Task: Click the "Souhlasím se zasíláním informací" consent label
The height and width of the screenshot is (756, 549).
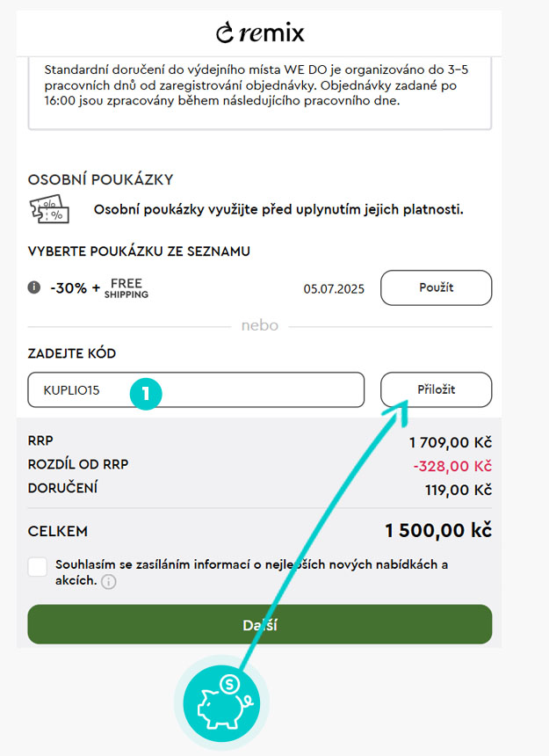Action: [x=251, y=572]
